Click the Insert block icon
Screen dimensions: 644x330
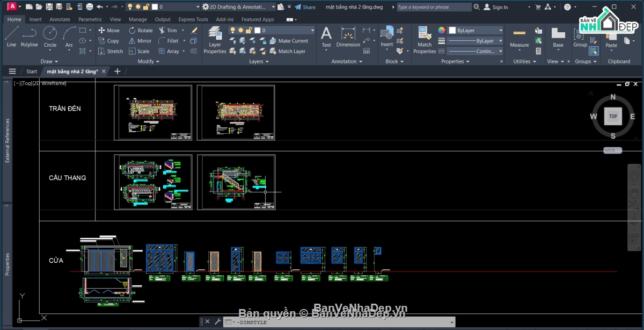(x=387, y=38)
